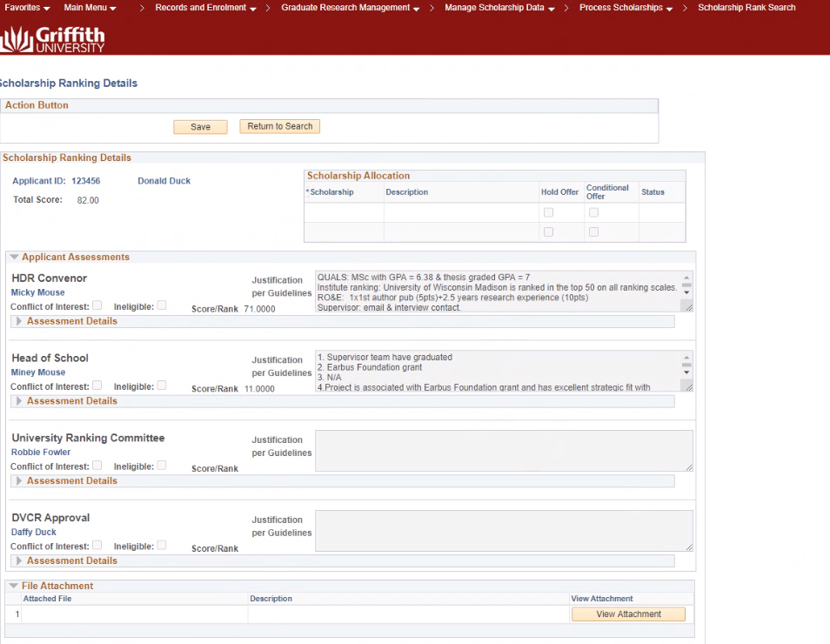
Task: Expand University Ranking Committee Assessment Details
Action: (19, 481)
